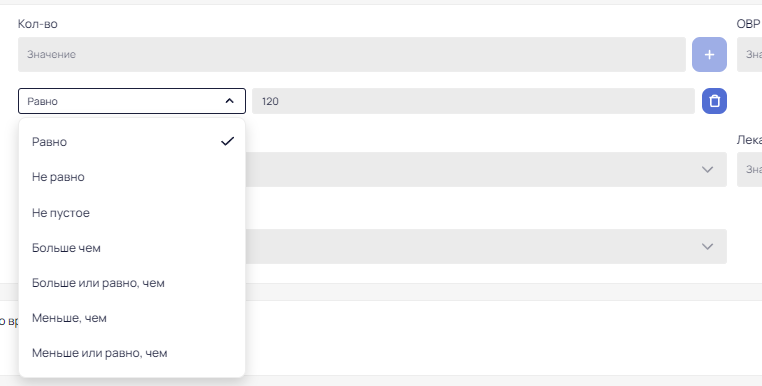Open the lowest gray dropdown via its chevron
This screenshot has height=386, width=762.
(x=707, y=246)
